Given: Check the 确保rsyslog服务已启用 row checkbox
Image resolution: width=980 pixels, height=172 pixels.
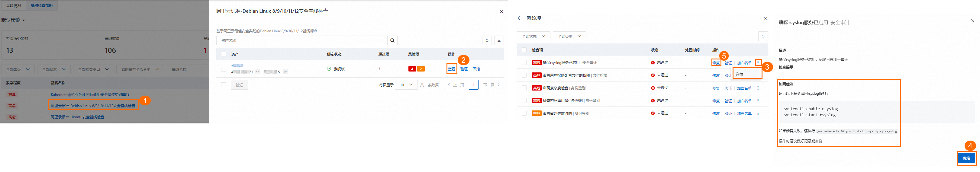Looking at the screenshot, I should pyautogui.click(x=524, y=63).
